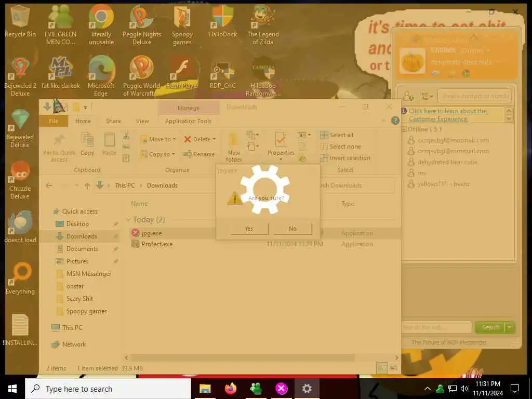This screenshot has width=532, height=399.
Task: Switch to the View ribbon tab
Action: (142, 121)
